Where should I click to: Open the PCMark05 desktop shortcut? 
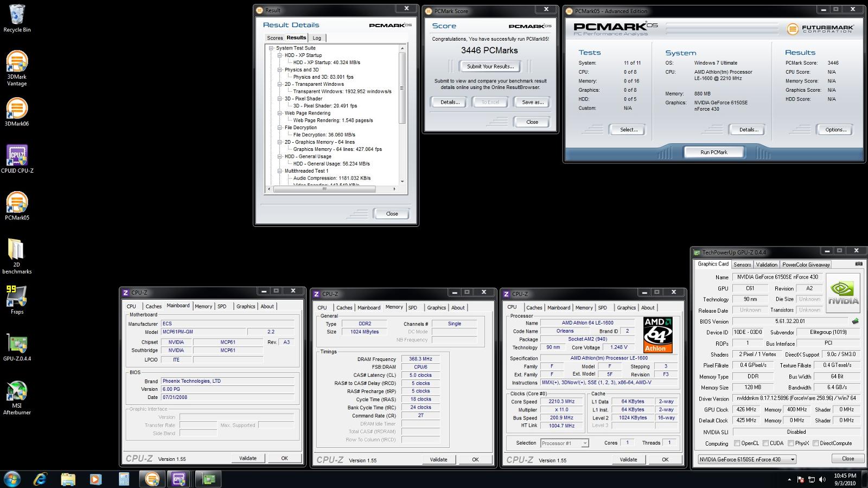pos(17,206)
